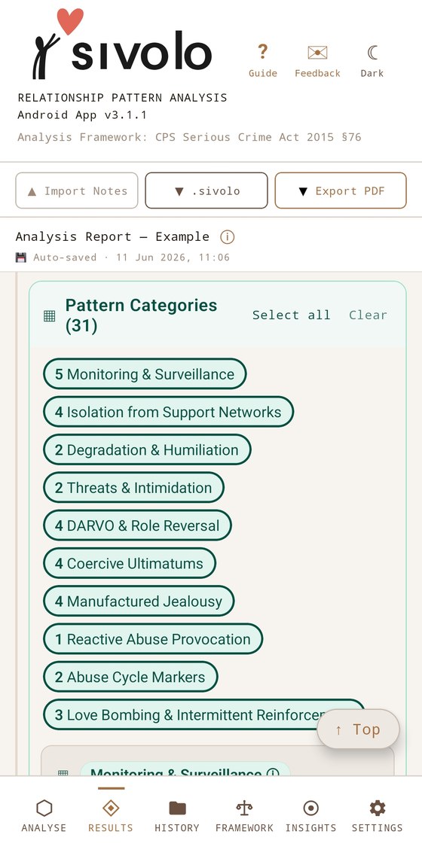Toggle the Threats & Intimidation chip
The width and height of the screenshot is (422, 868).
pyautogui.click(x=133, y=488)
